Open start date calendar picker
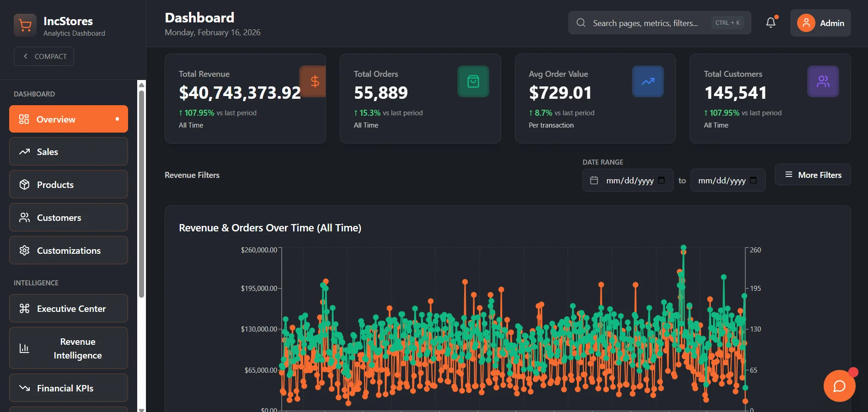Screen dimensions: 868x412 [661, 180]
